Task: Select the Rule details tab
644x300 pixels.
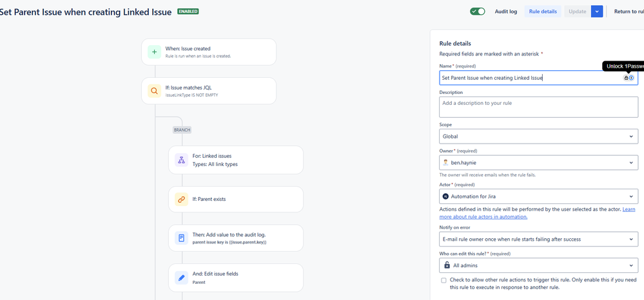Action: coord(543,12)
